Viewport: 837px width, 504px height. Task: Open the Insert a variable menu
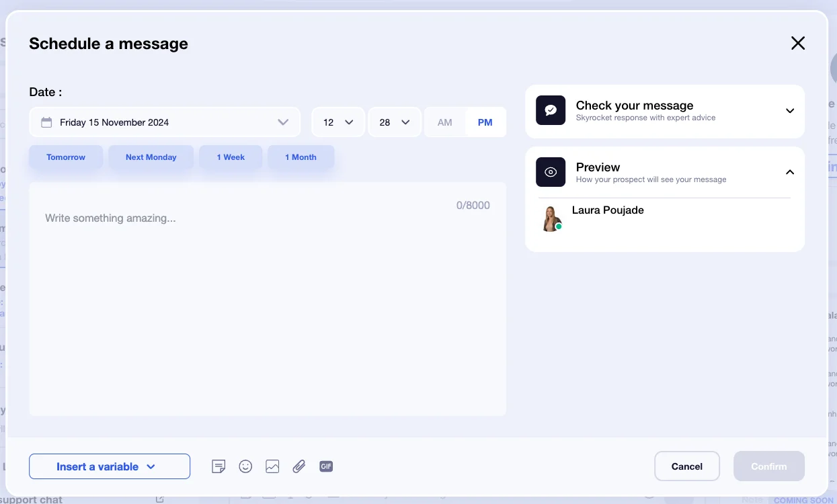(110, 466)
